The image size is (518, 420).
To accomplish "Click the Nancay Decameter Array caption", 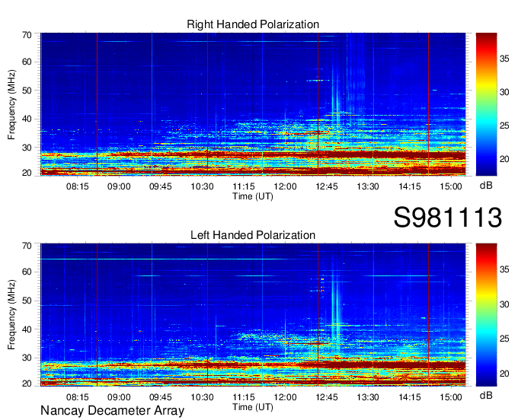I will 112,411.
